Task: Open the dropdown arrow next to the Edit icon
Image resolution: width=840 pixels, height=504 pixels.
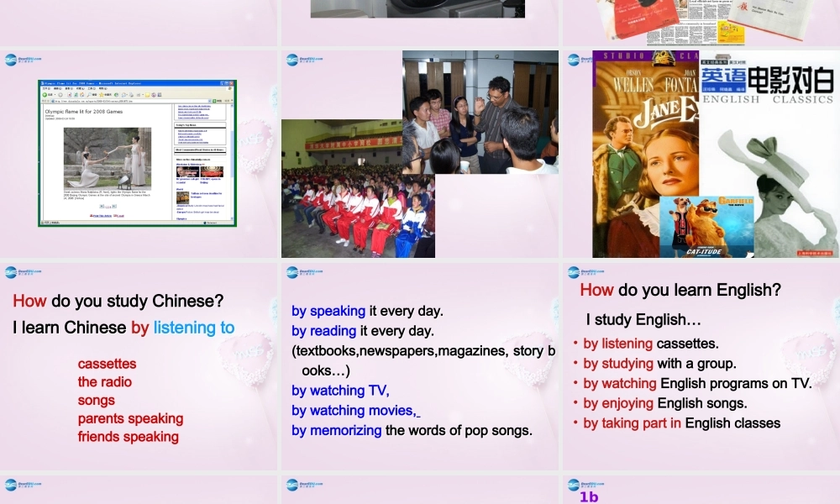Action: pyautogui.click(x=143, y=95)
